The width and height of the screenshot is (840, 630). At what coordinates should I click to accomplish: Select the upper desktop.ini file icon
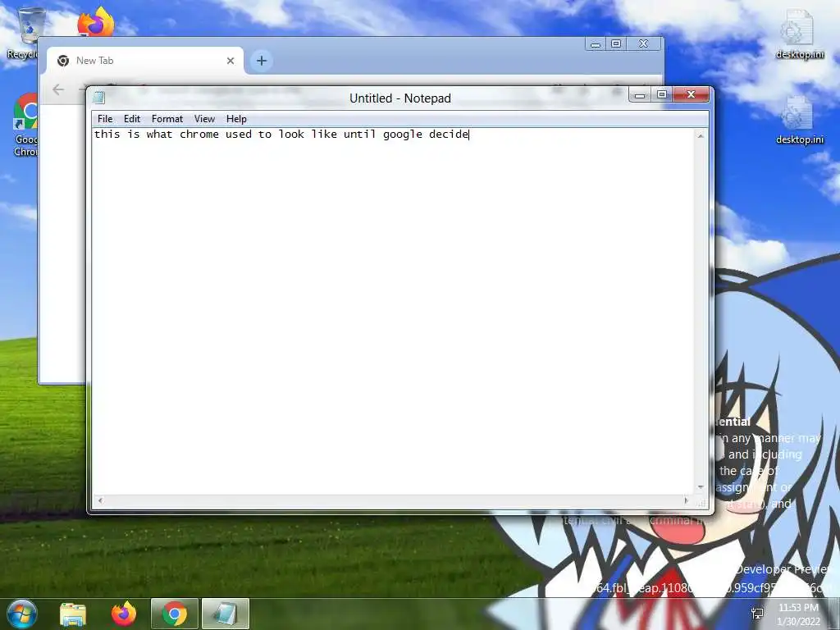[799, 34]
